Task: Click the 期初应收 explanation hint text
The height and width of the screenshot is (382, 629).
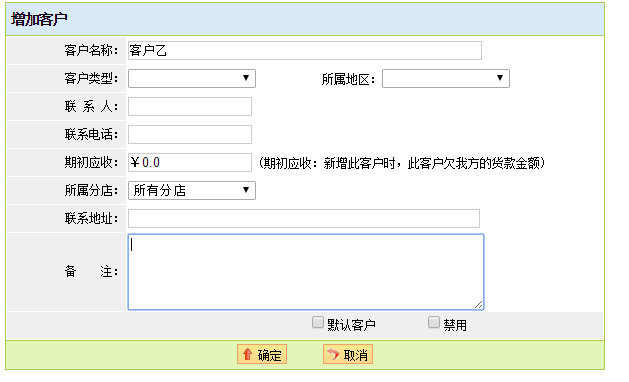Action: (x=401, y=163)
